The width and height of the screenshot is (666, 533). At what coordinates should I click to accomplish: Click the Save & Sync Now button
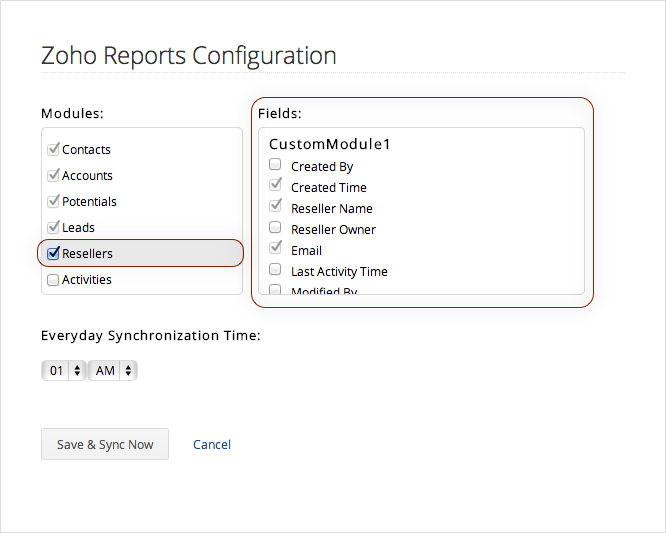(x=105, y=444)
